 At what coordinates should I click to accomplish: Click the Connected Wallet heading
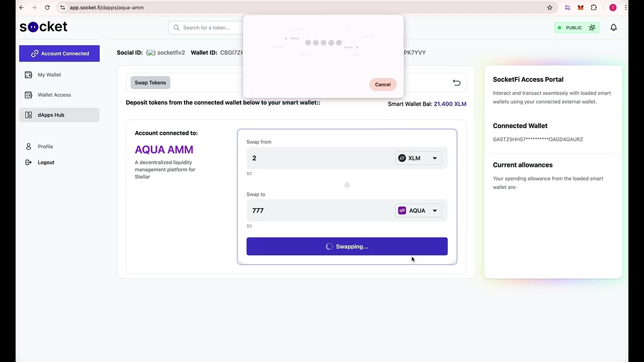(520, 126)
